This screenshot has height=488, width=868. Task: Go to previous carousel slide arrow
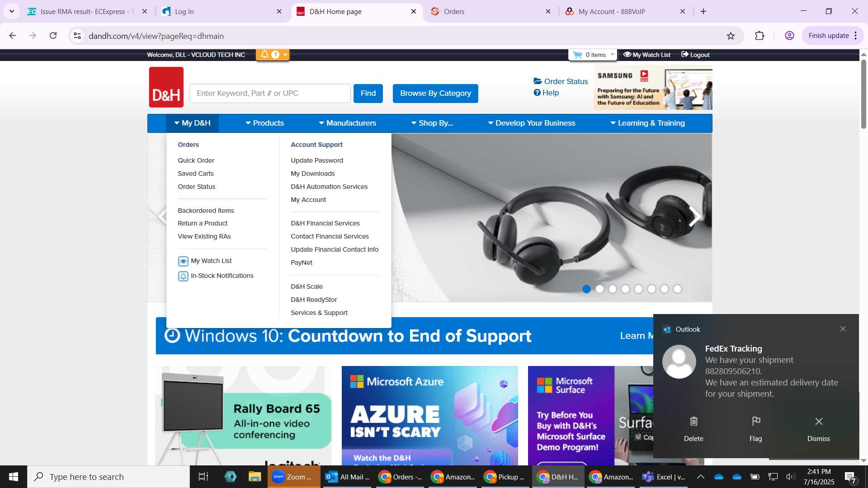click(163, 216)
